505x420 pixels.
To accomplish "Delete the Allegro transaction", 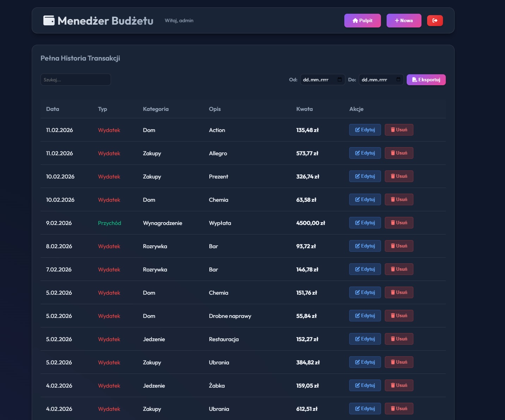I will [399, 153].
